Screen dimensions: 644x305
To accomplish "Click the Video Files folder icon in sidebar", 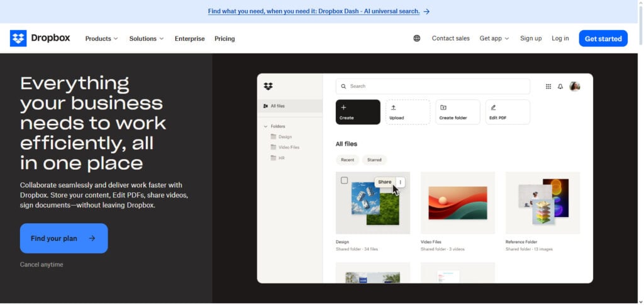I will coord(274,147).
